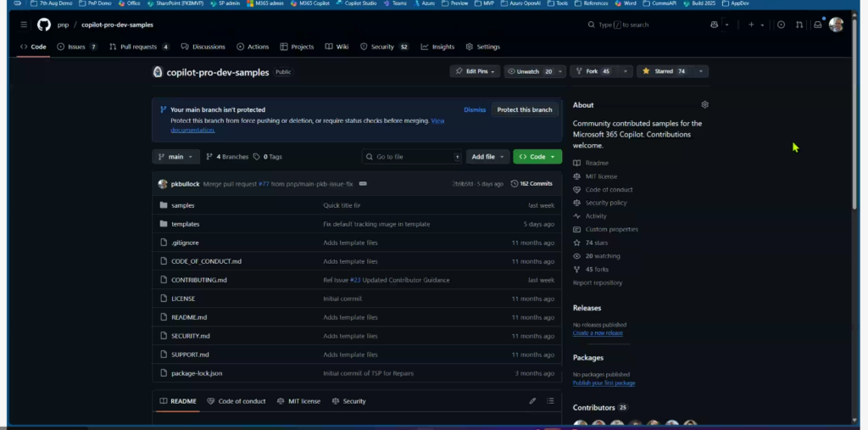Click the Unwatch button
868x430 pixels.
(529, 71)
